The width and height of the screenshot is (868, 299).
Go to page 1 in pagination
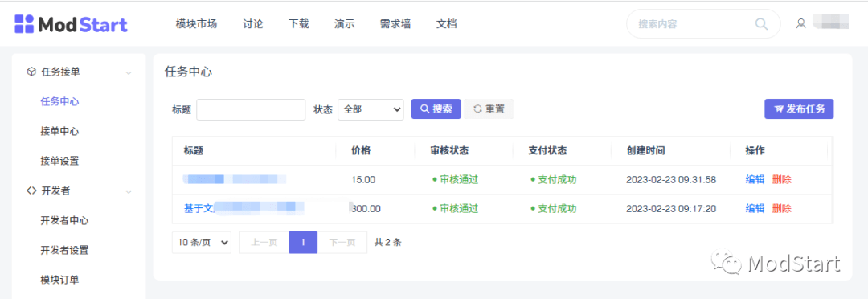(x=303, y=243)
